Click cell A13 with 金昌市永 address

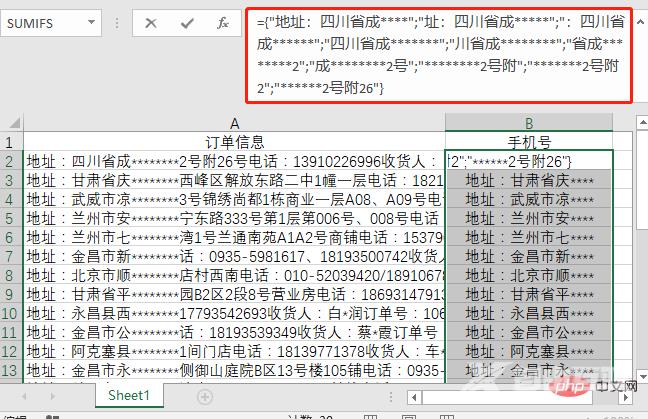tap(234, 370)
